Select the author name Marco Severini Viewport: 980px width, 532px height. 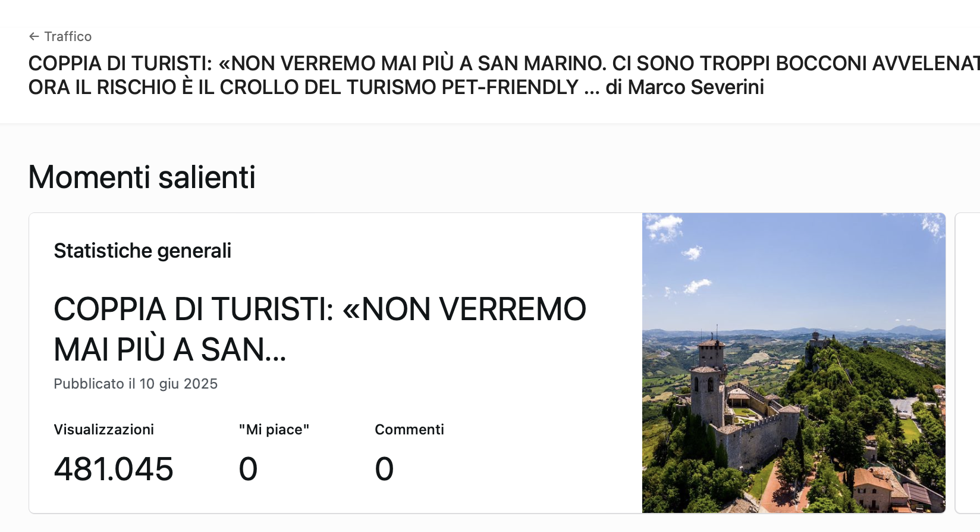point(696,87)
